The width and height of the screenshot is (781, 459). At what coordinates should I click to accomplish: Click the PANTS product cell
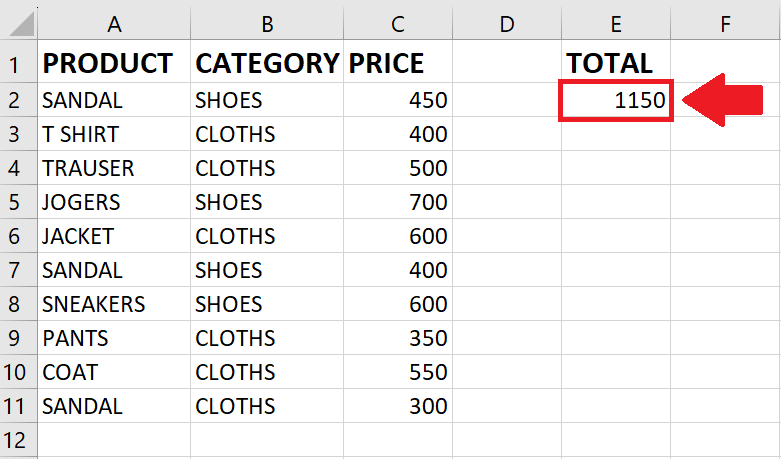(114, 338)
